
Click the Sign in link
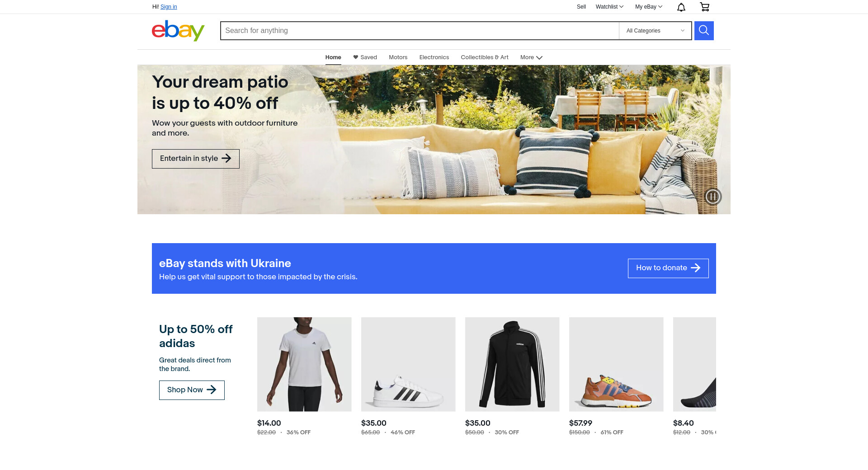tap(169, 7)
